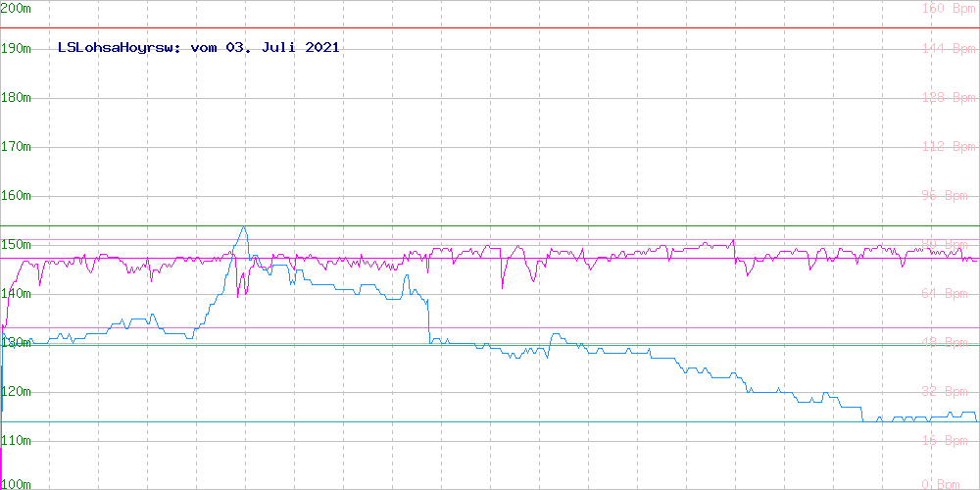The image size is (980, 490).
Task: Click the 180m altitude axis label
Action: point(17,97)
